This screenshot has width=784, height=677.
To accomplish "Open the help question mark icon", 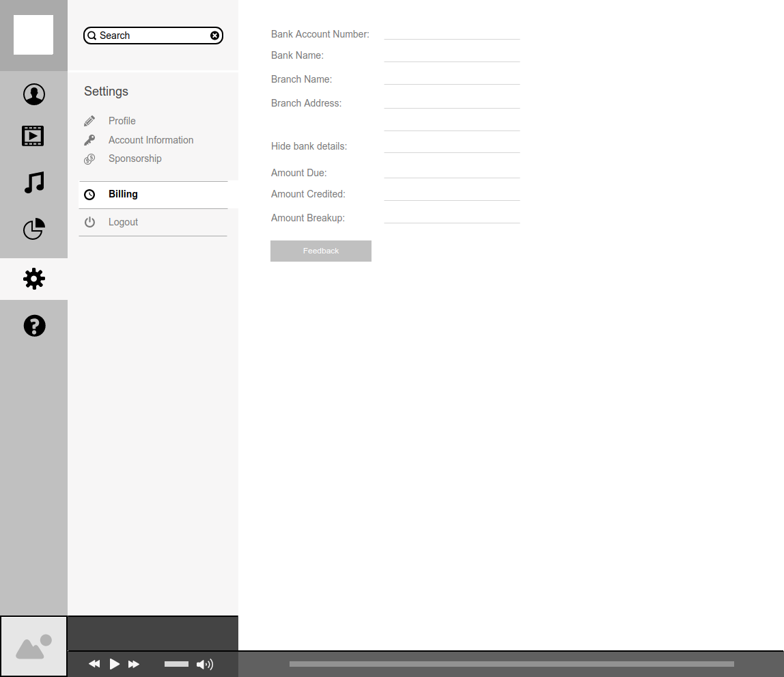I will 35,326.
